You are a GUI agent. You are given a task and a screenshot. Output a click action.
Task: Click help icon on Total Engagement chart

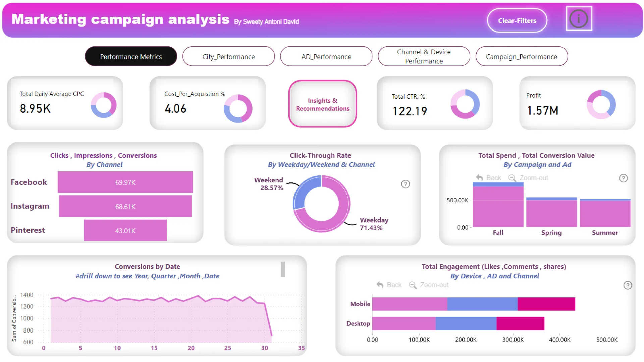(x=628, y=285)
